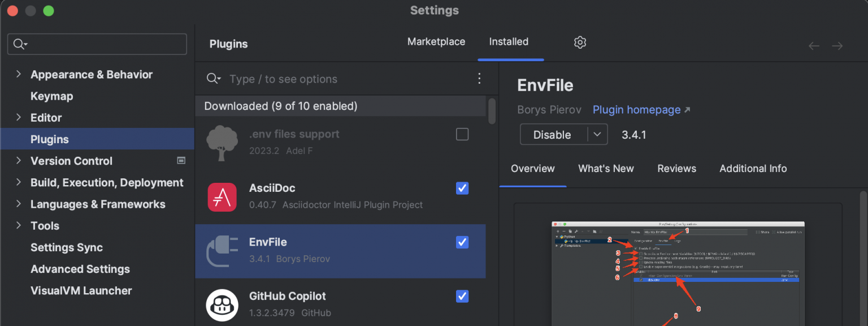Click the plugins settings gear icon

coord(580,42)
